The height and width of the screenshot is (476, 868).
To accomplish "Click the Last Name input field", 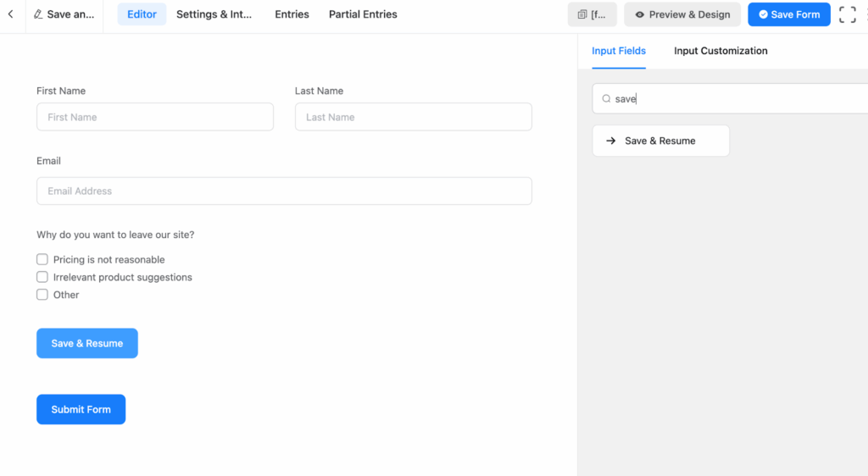I will 413,117.
